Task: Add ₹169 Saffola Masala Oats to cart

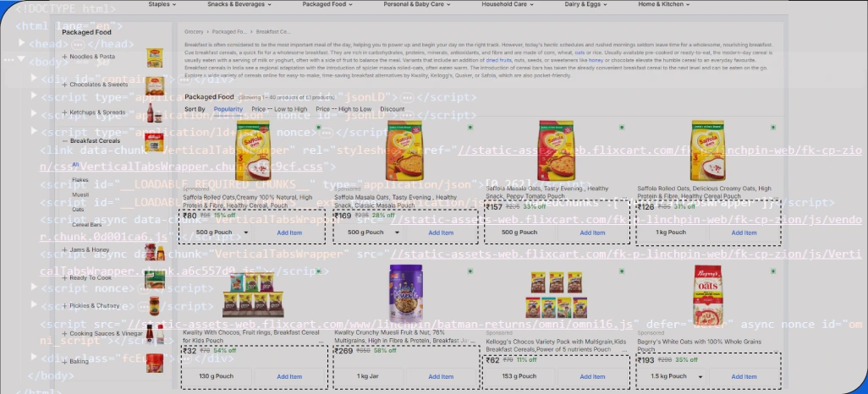Action: (441, 233)
